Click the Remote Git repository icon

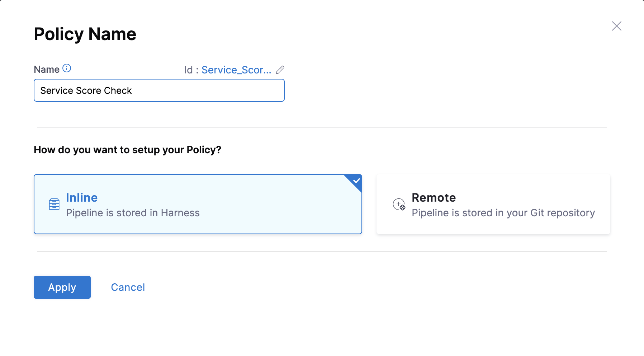tap(399, 205)
